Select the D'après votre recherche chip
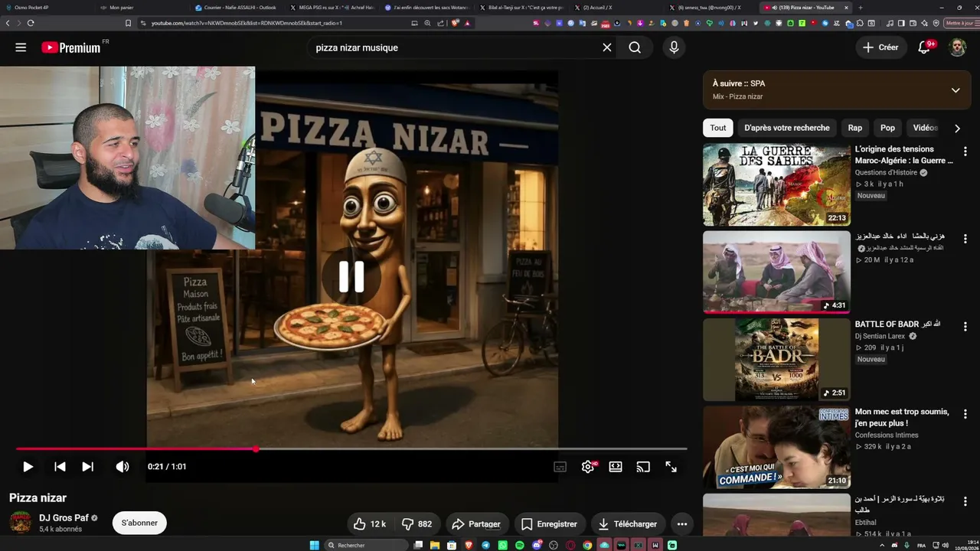 786,128
